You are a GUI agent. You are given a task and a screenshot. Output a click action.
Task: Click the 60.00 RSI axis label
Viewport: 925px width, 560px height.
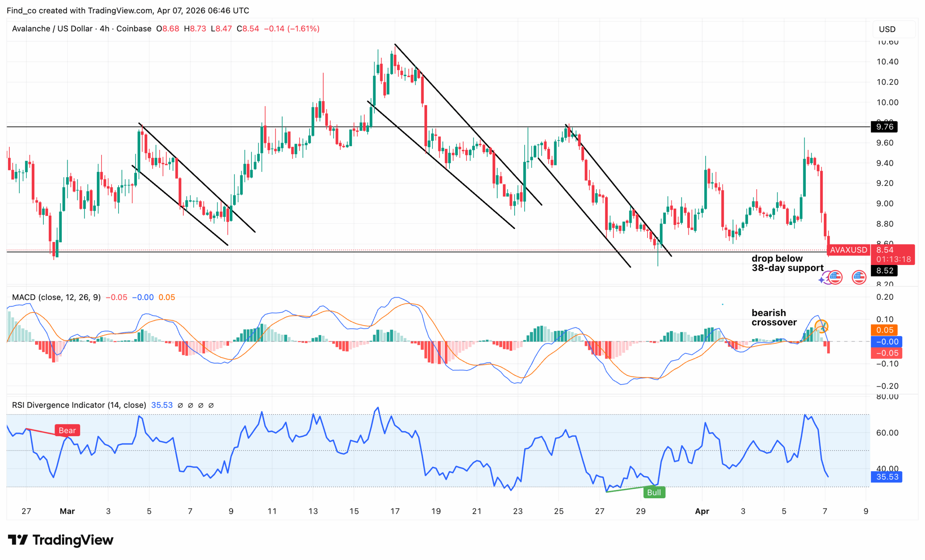pyautogui.click(x=887, y=433)
